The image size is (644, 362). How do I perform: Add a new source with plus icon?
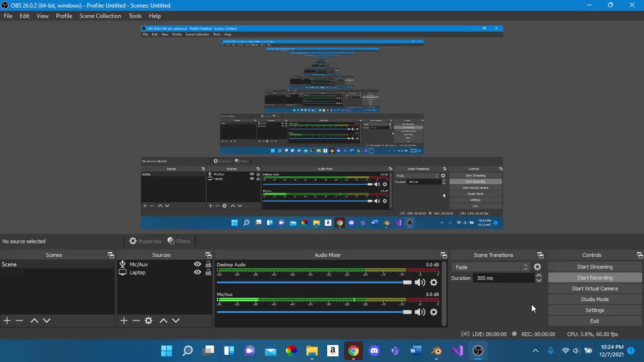[x=124, y=320]
